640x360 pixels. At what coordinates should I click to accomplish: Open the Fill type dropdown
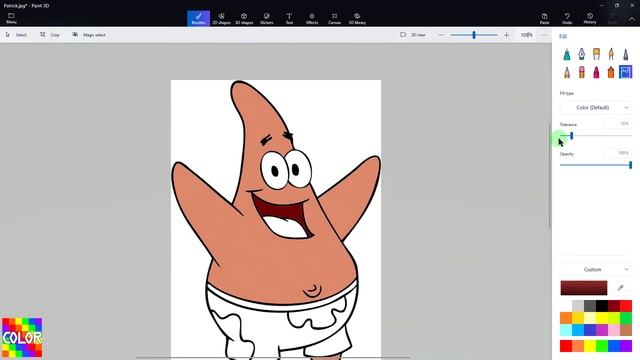(596, 108)
